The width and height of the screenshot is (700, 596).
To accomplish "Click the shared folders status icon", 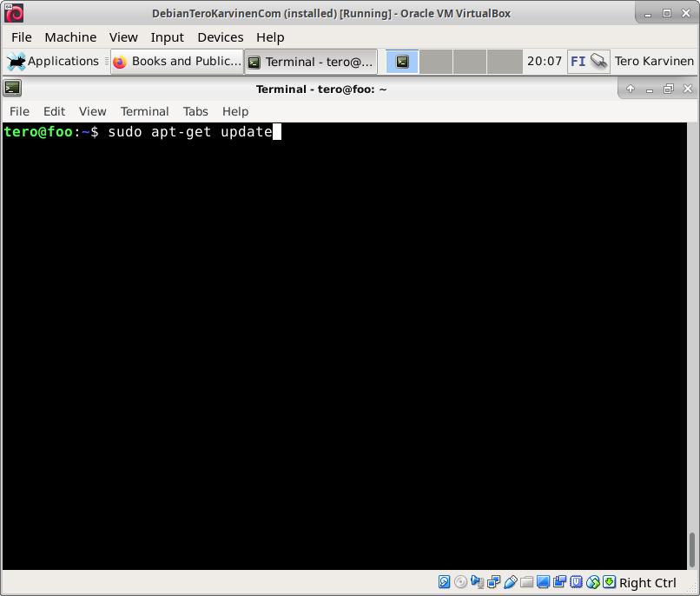I will click(526, 582).
